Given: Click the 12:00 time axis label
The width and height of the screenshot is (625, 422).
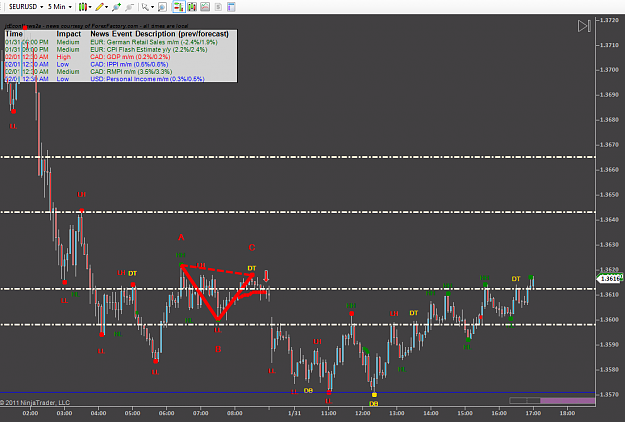Looking at the screenshot, I should pos(362,413).
